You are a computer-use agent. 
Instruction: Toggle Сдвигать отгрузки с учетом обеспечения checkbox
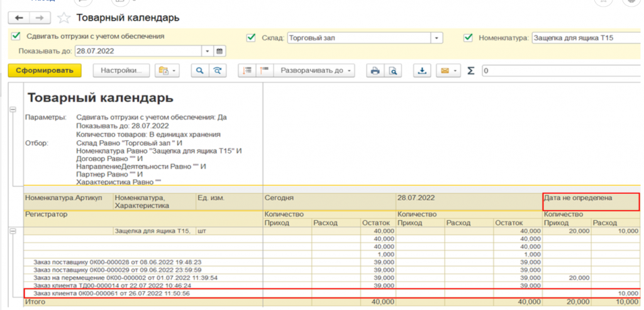(16, 36)
